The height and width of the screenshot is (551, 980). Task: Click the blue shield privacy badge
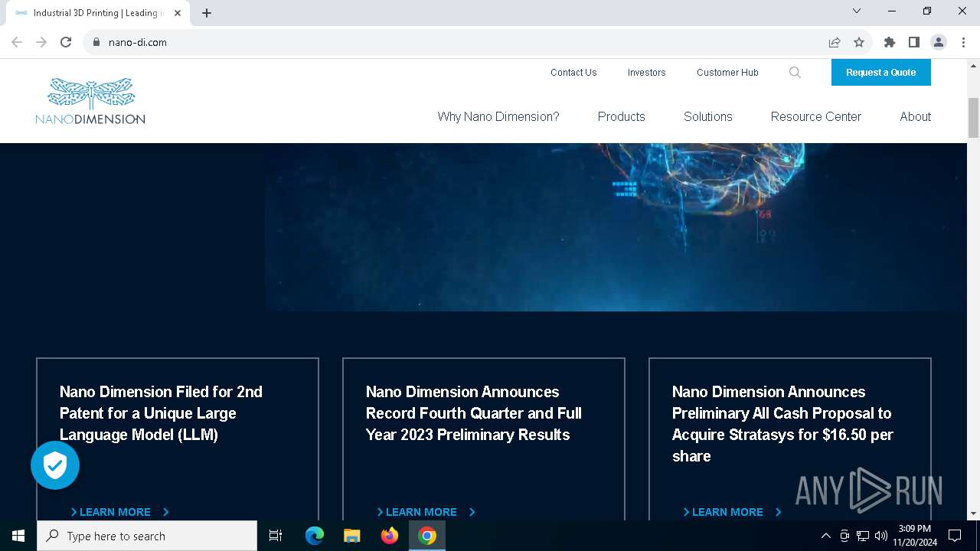(x=55, y=465)
